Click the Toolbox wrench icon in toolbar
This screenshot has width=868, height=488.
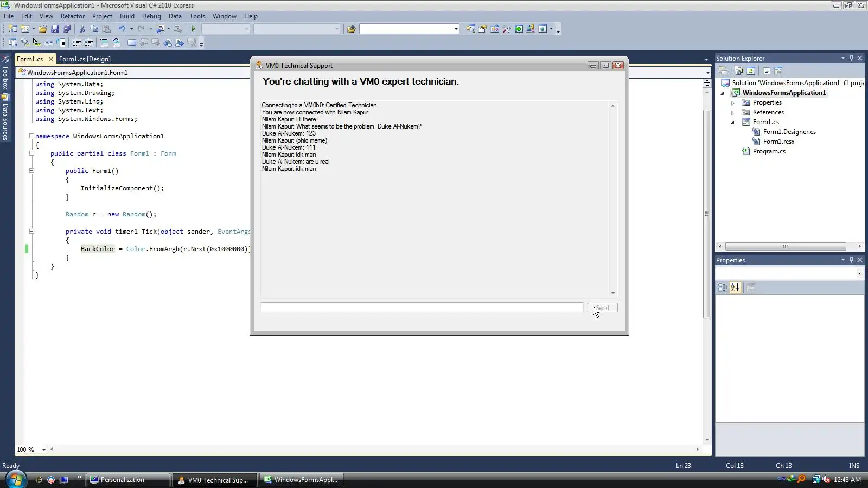point(506,29)
